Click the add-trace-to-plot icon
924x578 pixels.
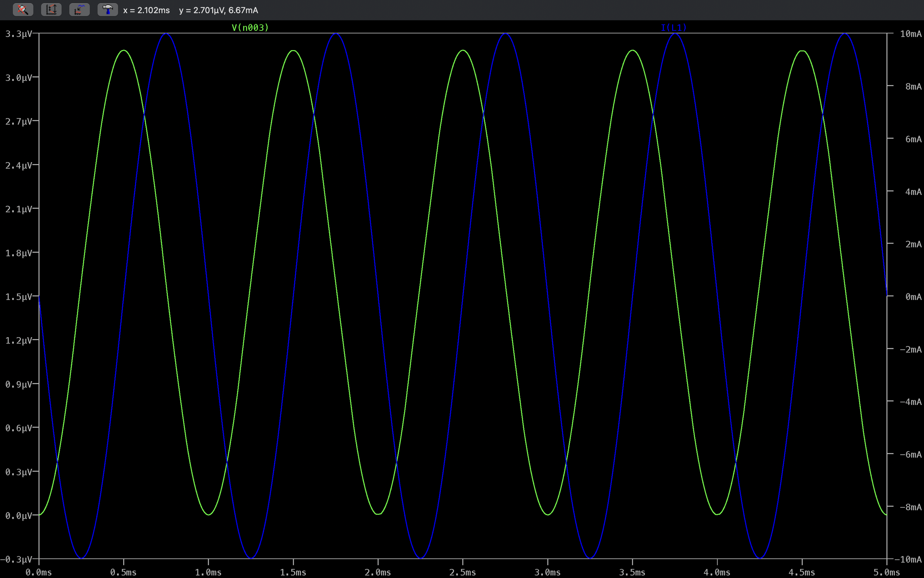pyautogui.click(x=79, y=10)
